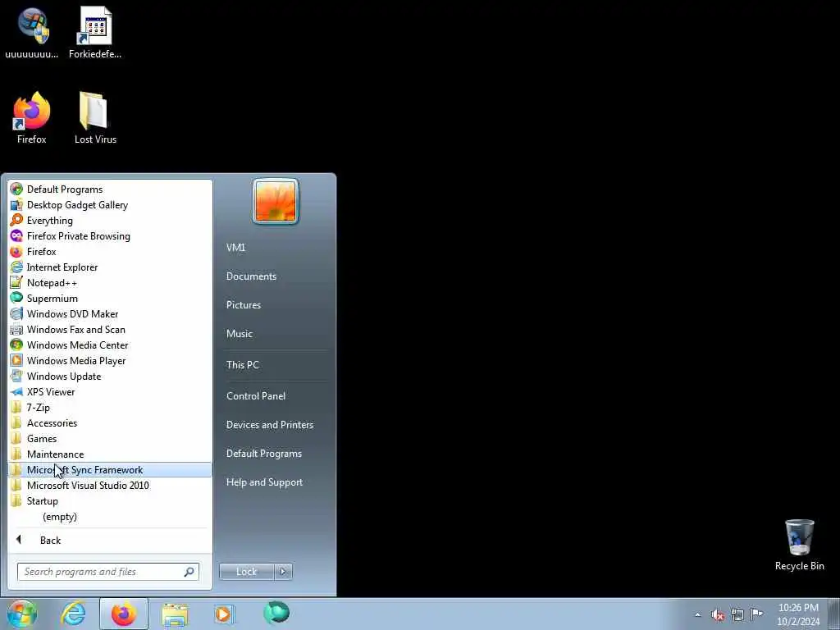
Task: Open Supermium from the taskbar
Action: (276, 613)
